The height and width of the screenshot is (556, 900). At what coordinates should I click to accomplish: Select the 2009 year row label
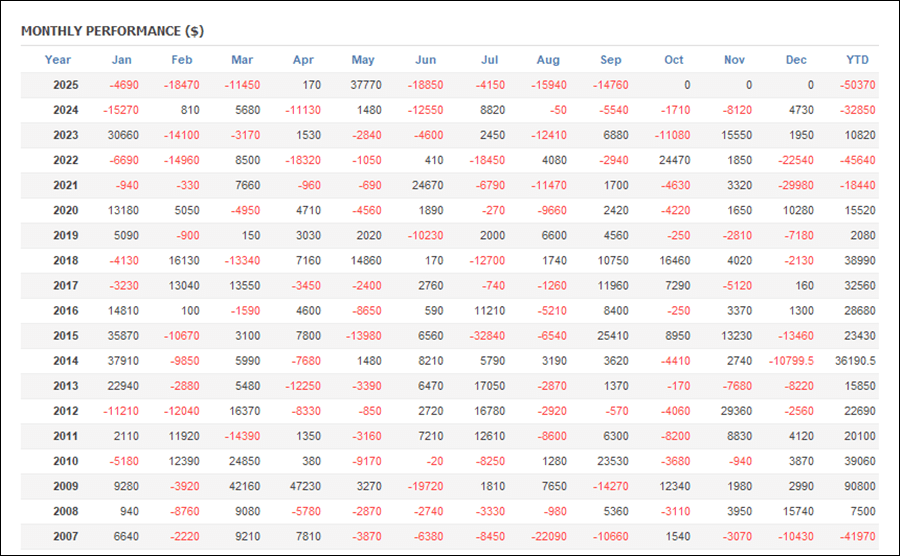click(65, 486)
